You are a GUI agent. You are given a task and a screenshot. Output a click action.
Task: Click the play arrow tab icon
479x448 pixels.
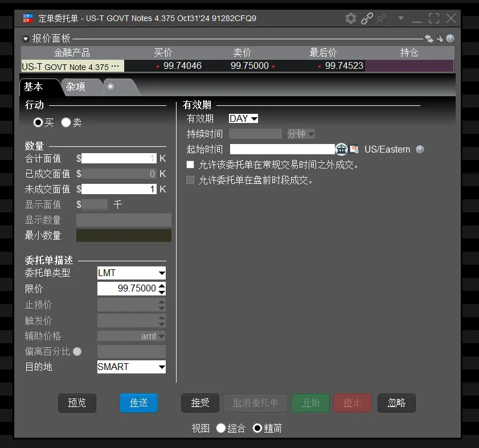tap(110, 87)
